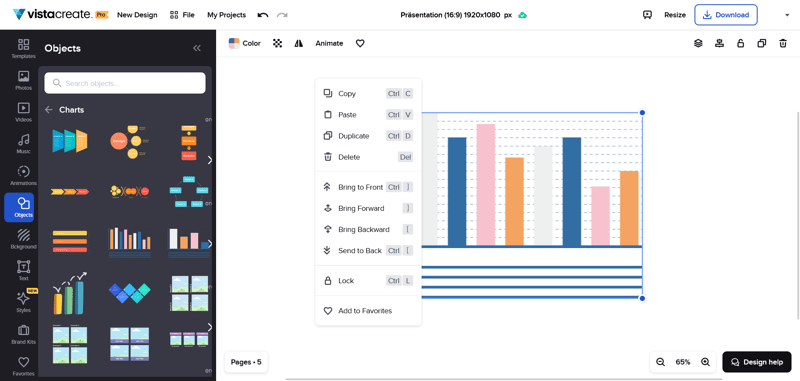Select the blue diamonds chart thumbnail

coord(130,293)
